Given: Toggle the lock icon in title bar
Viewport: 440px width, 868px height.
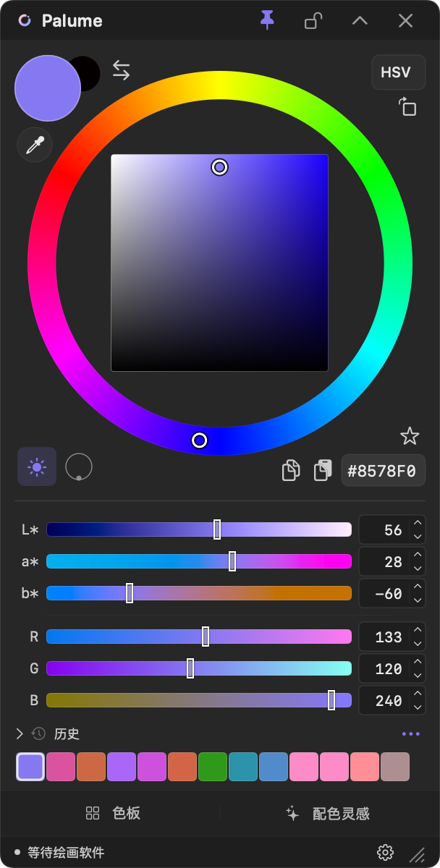Looking at the screenshot, I should pyautogui.click(x=313, y=20).
